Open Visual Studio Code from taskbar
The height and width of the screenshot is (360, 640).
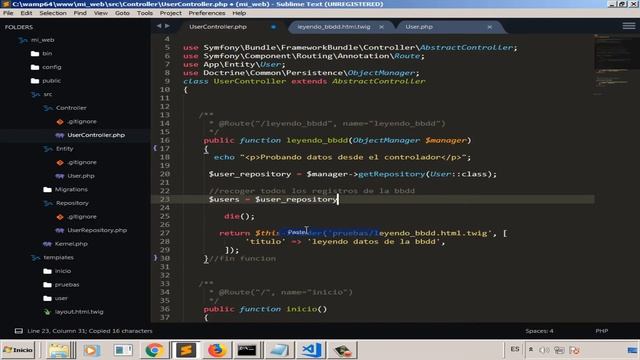(x=311, y=350)
